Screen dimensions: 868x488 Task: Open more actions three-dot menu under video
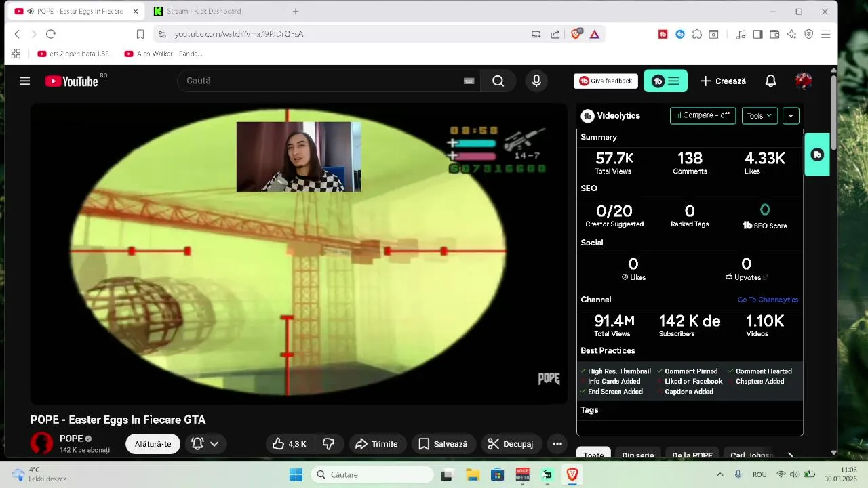557,444
